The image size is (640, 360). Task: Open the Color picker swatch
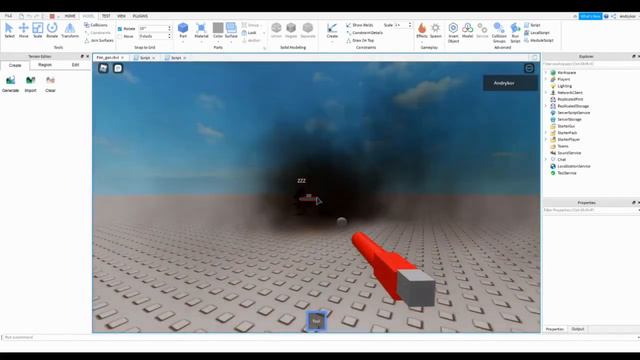click(218, 30)
